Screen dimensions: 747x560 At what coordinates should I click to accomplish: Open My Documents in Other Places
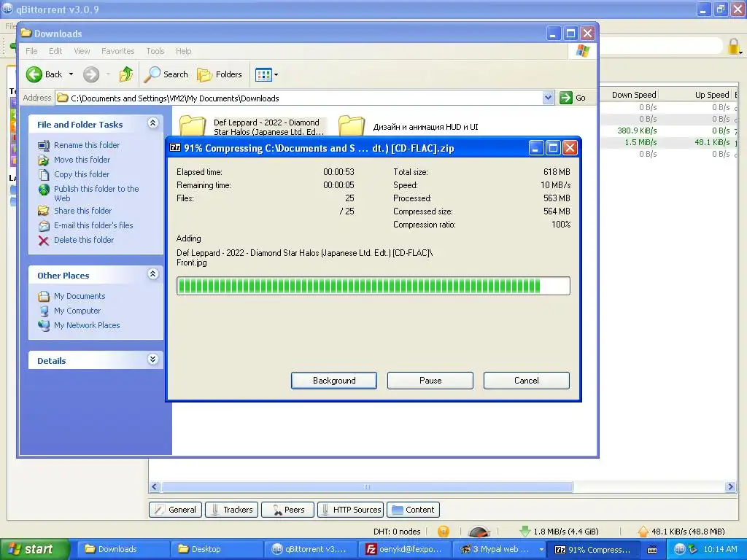80,296
